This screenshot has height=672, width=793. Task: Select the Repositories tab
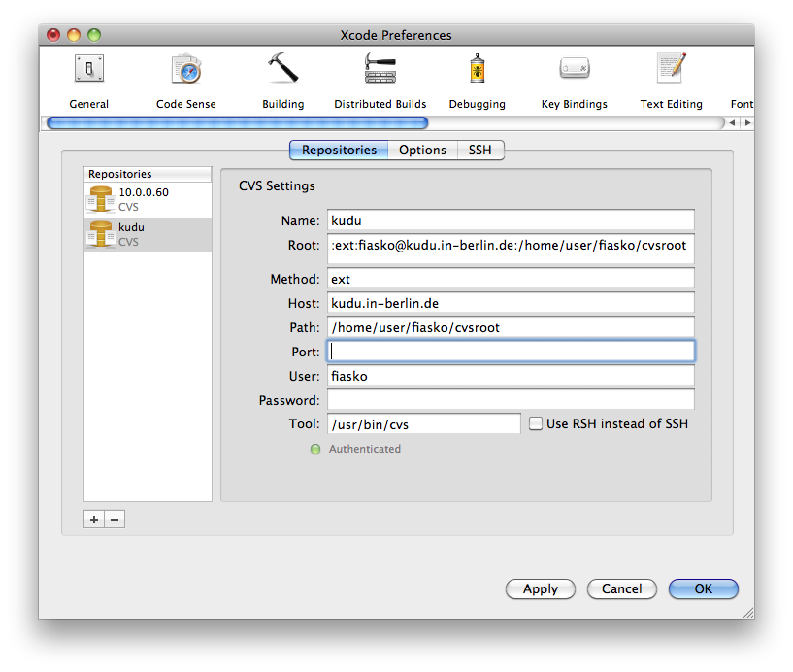339,150
